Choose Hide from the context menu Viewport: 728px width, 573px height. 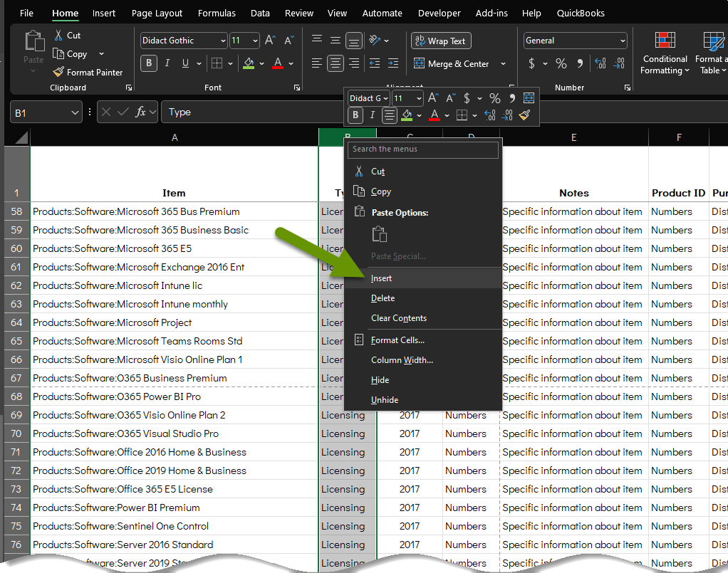(380, 379)
